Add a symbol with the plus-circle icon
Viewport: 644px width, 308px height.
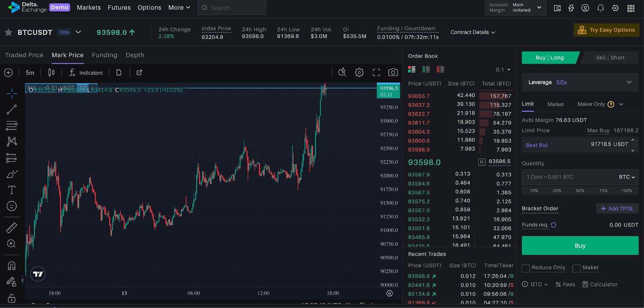[8, 73]
